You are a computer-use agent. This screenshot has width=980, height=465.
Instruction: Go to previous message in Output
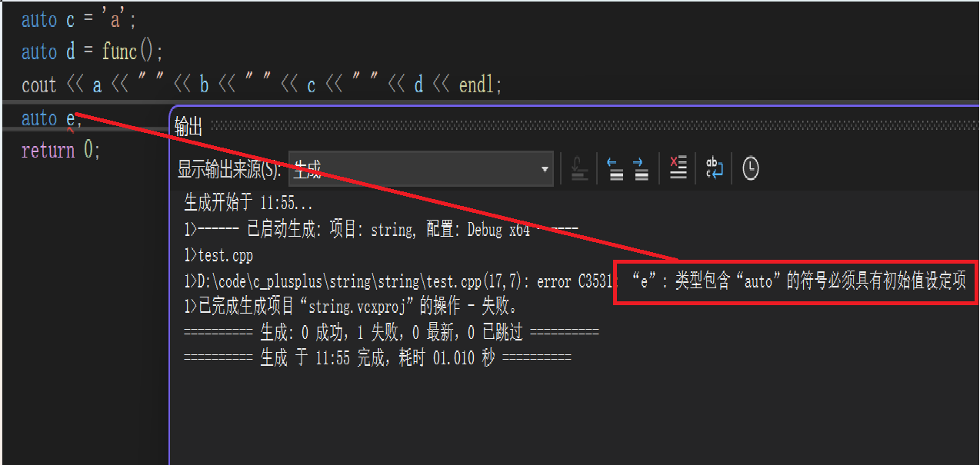pyautogui.click(x=615, y=168)
